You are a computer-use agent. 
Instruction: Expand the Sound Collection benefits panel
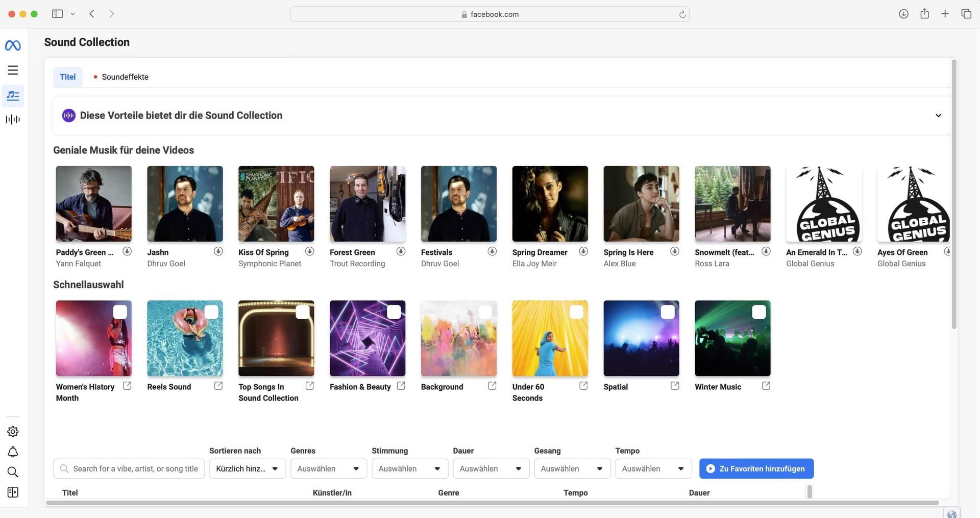click(x=938, y=115)
